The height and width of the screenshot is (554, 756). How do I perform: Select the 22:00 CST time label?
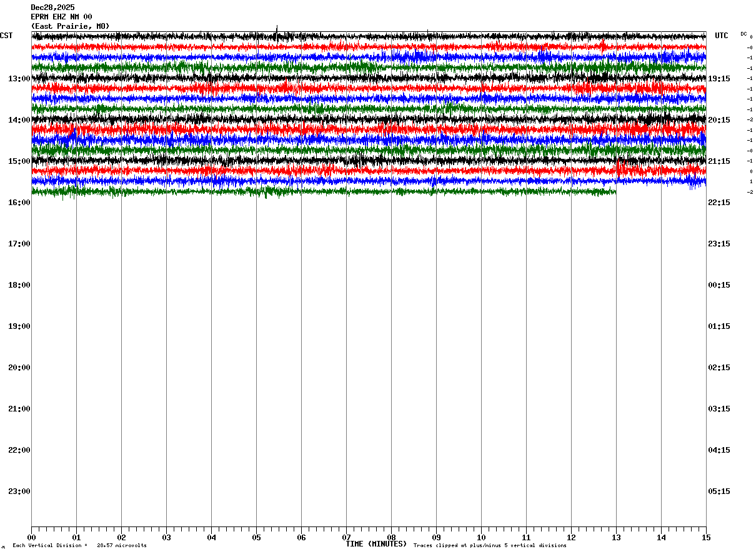pyautogui.click(x=19, y=450)
